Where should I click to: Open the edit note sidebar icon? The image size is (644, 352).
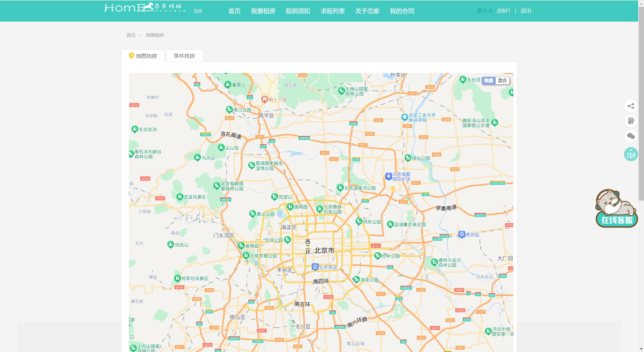[630, 121]
